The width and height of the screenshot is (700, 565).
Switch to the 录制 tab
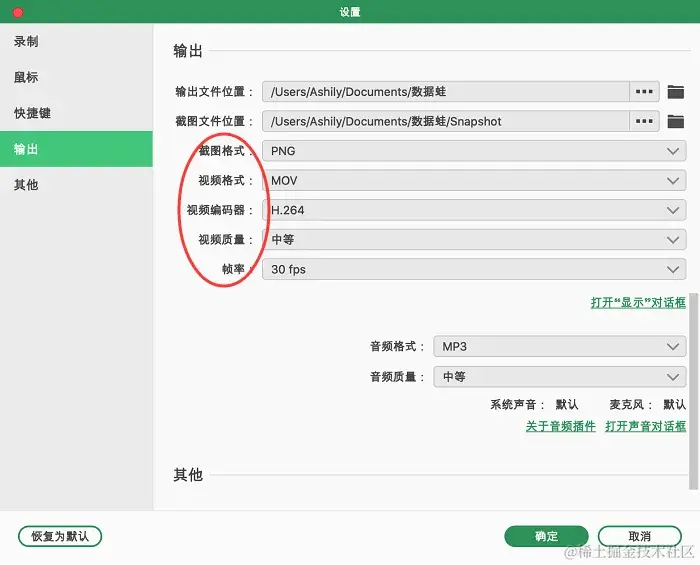pyautogui.click(x=76, y=42)
